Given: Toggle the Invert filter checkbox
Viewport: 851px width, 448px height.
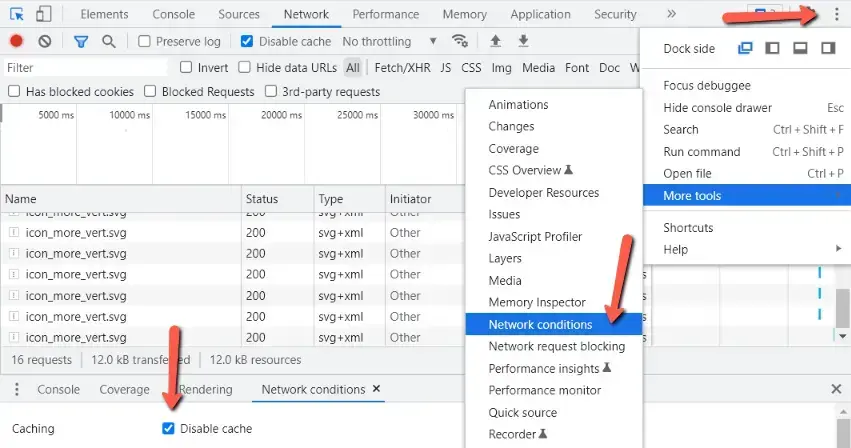Looking at the screenshot, I should pos(186,68).
